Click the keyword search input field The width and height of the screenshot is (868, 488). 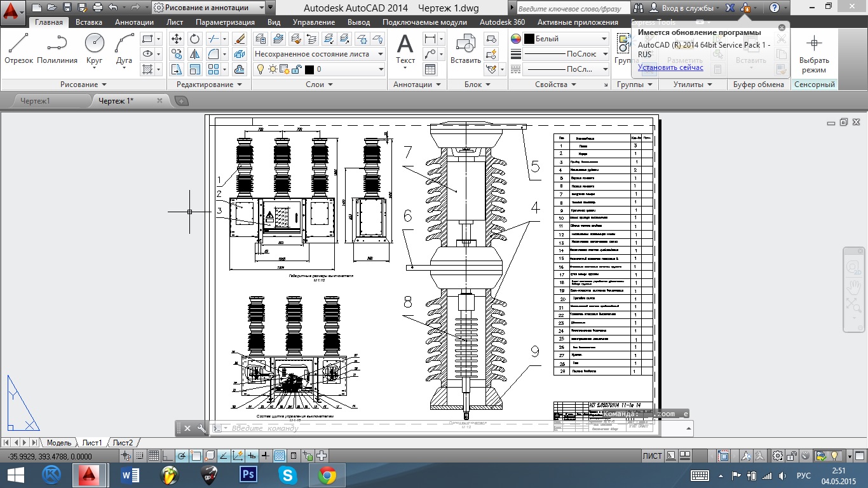click(x=573, y=8)
